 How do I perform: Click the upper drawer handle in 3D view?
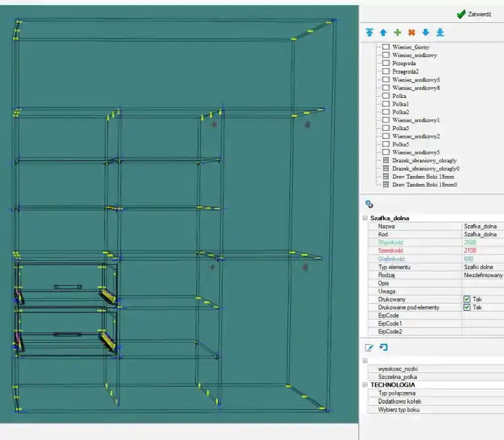tap(68, 286)
